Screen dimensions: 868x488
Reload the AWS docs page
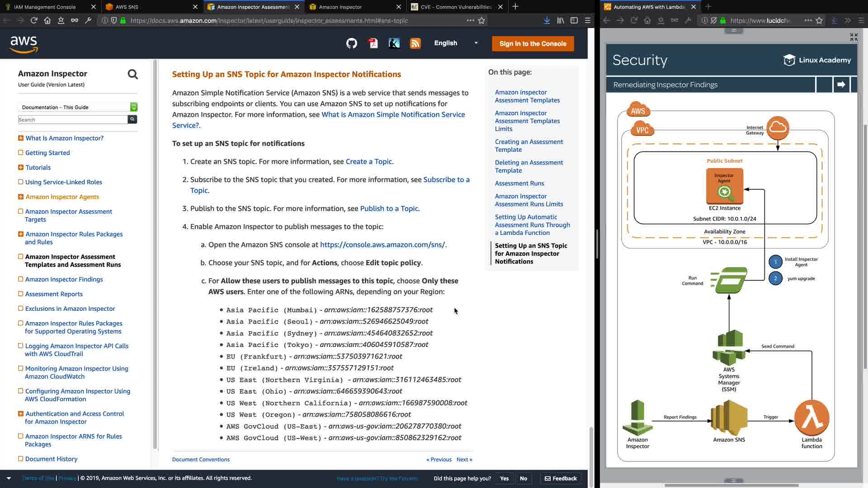(x=34, y=20)
